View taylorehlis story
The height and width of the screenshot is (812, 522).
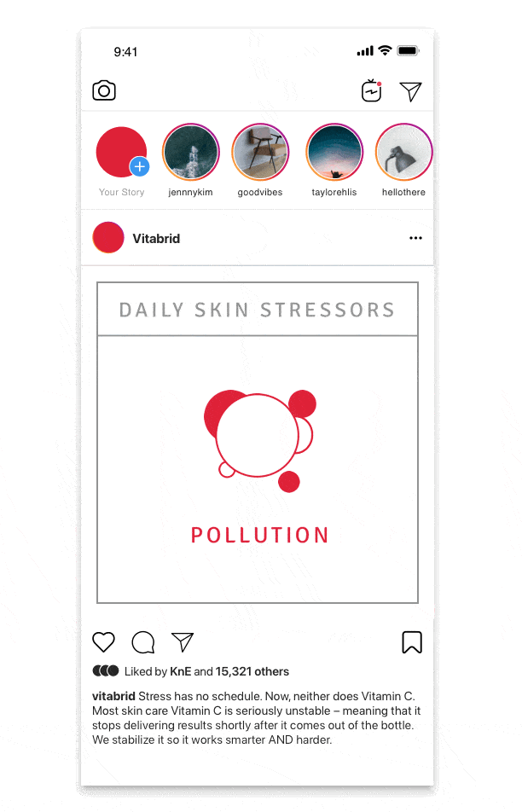pyautogui.click(x=334, y=152)
